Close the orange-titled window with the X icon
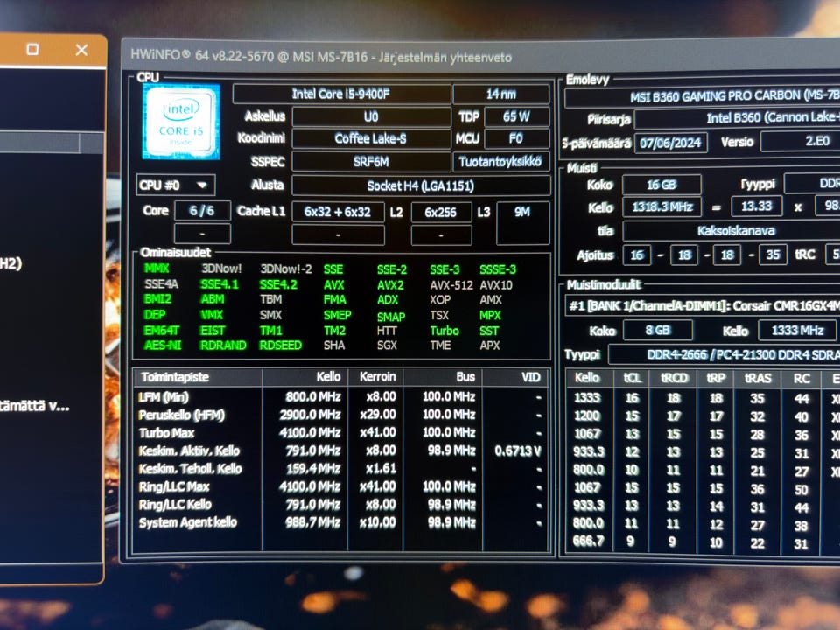The height and width of the screenshot is (630, 840). click(x=81, y=50)
